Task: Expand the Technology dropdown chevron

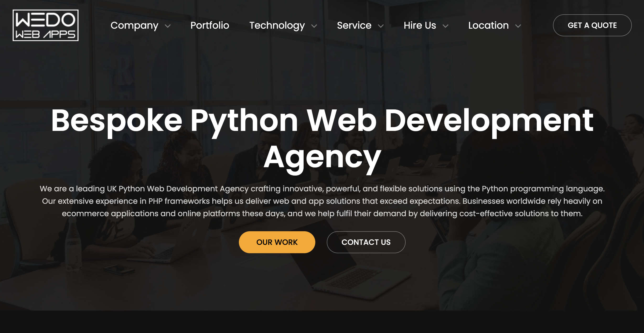Action: coord(314,26)
